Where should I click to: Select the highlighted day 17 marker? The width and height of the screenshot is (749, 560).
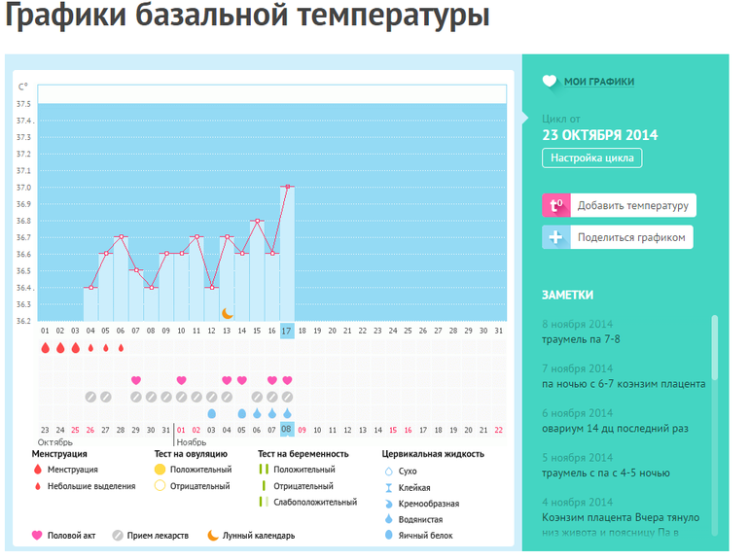click(x=287, y=331)
